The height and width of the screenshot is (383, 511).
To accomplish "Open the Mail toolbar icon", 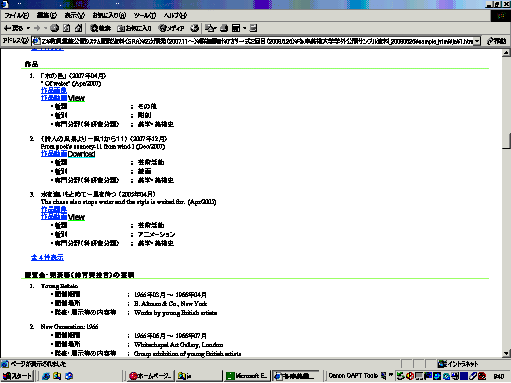I will tap(210, 28).
